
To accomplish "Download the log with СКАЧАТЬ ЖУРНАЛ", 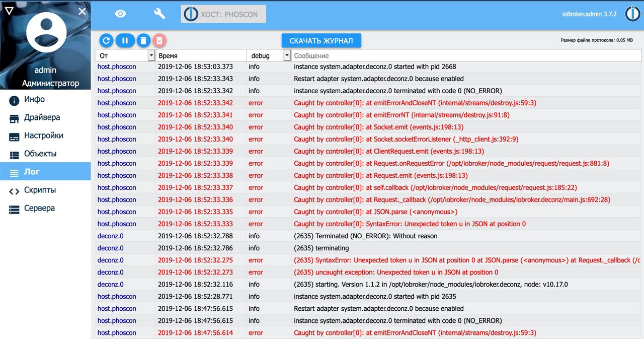I will [321, 41].
